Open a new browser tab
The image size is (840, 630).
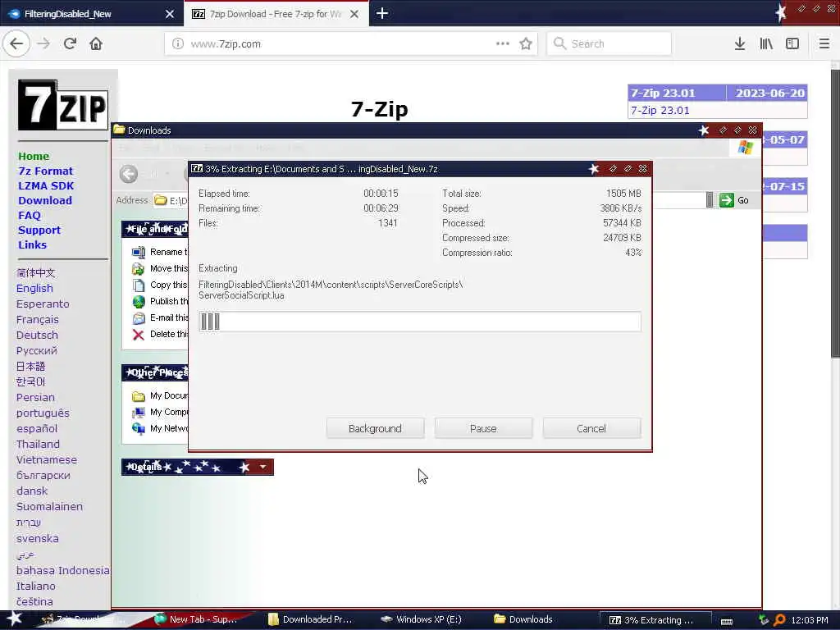(382, 13)
